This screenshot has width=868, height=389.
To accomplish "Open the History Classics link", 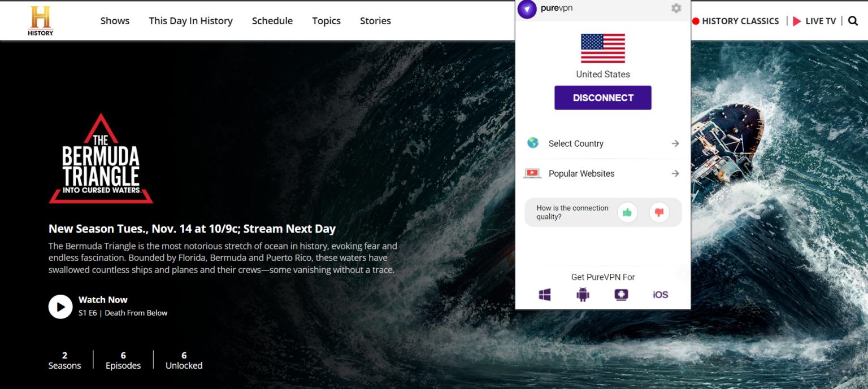I will (736, 21).
